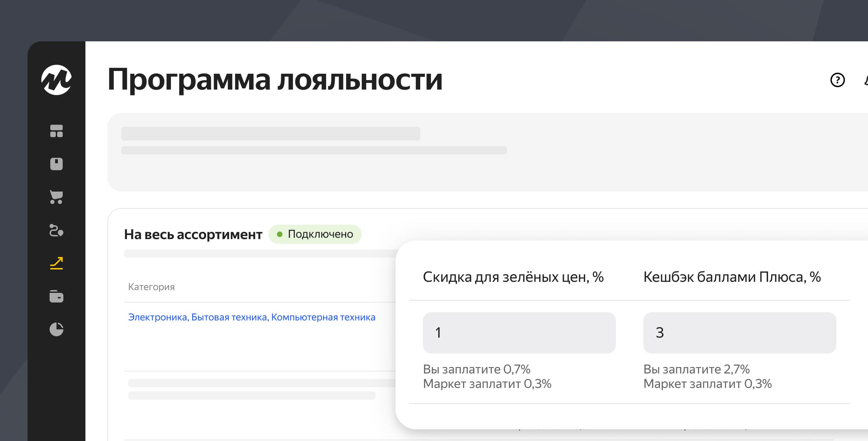Open the products box icon in sidebar
868x441 pixels.
pos(56,164)
